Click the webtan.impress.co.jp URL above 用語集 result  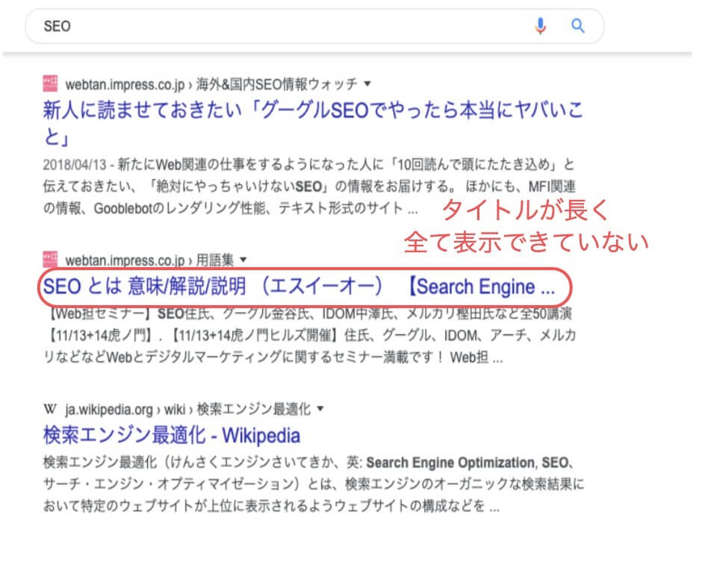[x=125, y=260]
